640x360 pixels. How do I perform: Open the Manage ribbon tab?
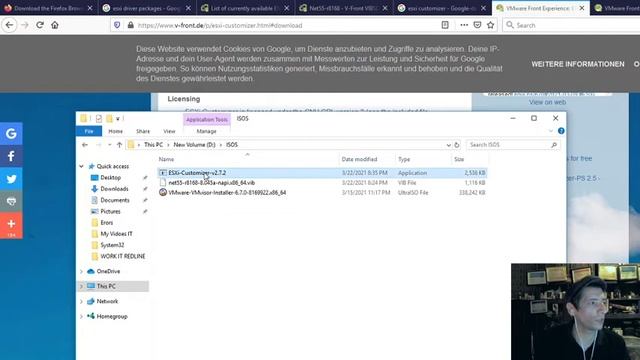207,131
